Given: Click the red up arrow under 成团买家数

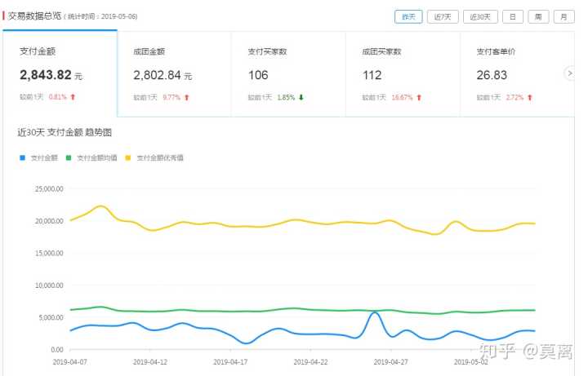Looking at the screenshot, I should pos(419,98).
